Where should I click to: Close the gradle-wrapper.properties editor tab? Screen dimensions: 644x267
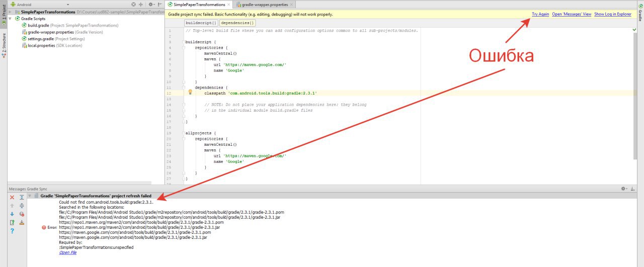click(291, 5)
